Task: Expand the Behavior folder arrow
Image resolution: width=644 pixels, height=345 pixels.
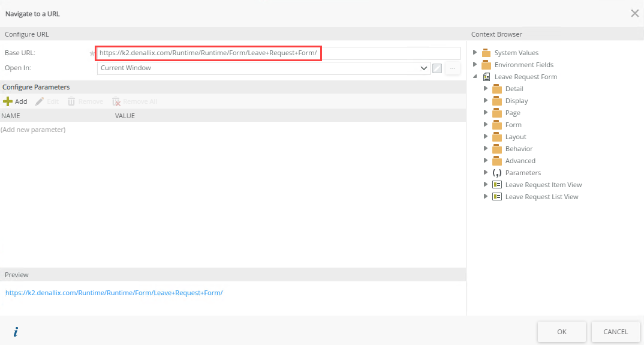Action: 486,149
